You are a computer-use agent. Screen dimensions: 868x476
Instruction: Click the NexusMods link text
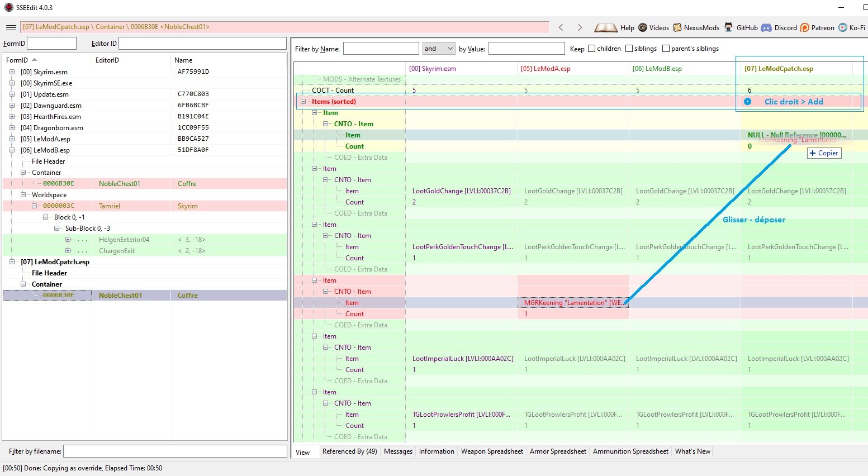click(701, 28)
